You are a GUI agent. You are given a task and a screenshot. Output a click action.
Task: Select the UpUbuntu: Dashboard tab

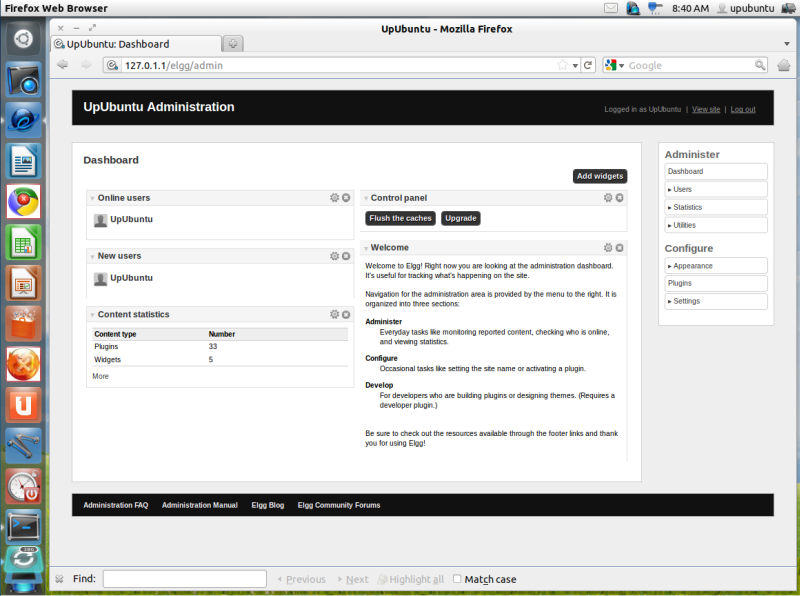(x=136, y=44)
